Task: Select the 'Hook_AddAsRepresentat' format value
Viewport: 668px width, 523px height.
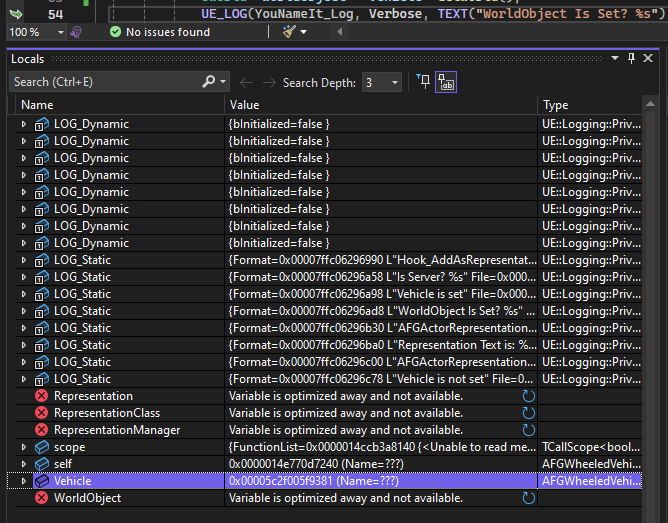Action: coord(382,260)
